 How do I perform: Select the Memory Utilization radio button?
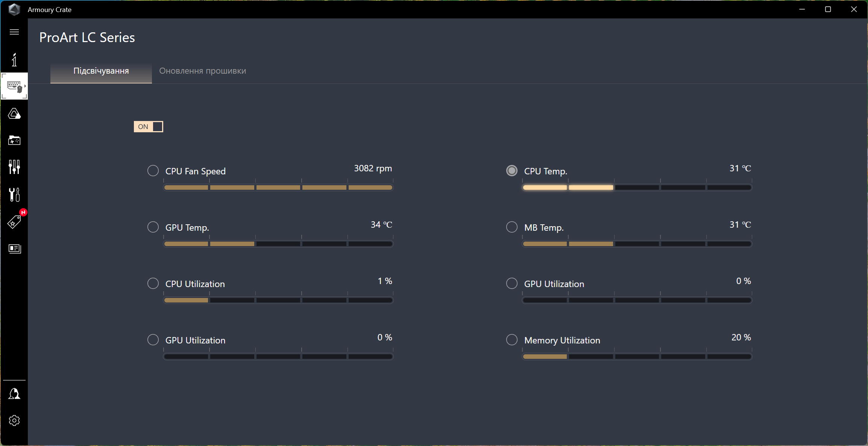coord(512,340)
